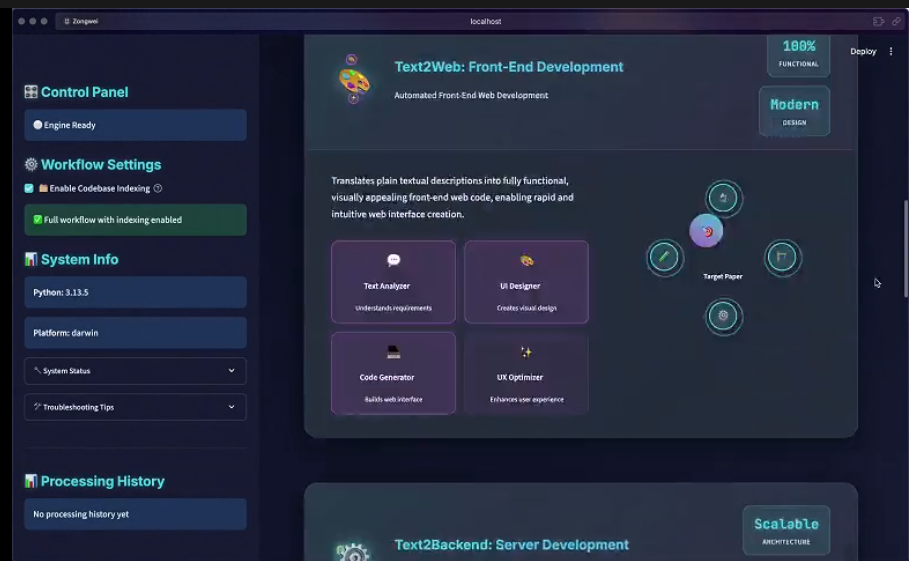
Task: Click the Text2Web: Front-End Development heading
Action: coord(509,67)
